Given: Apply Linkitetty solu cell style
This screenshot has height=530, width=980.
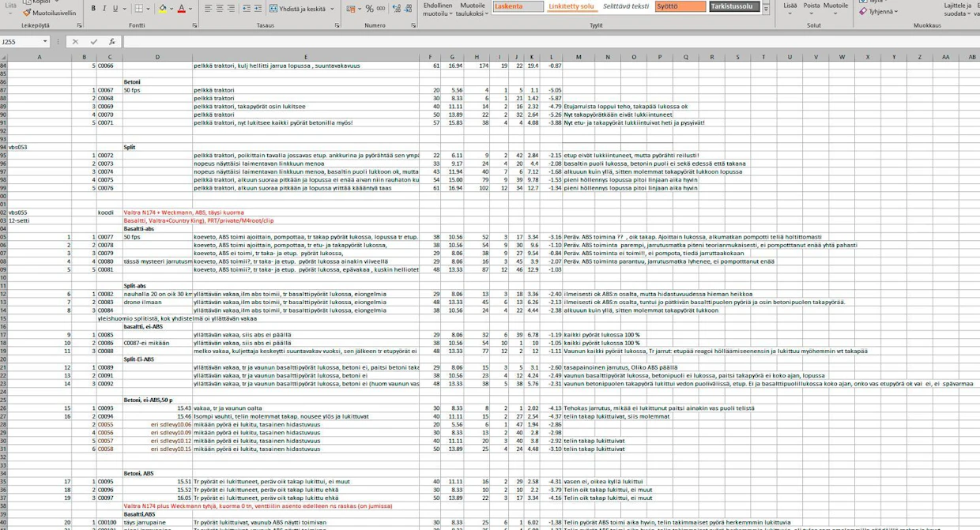Looking at the screenshot, I should [572, 6].
